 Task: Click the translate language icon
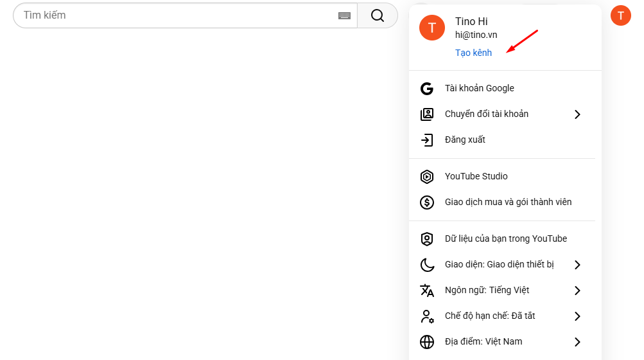coord(427,291)
